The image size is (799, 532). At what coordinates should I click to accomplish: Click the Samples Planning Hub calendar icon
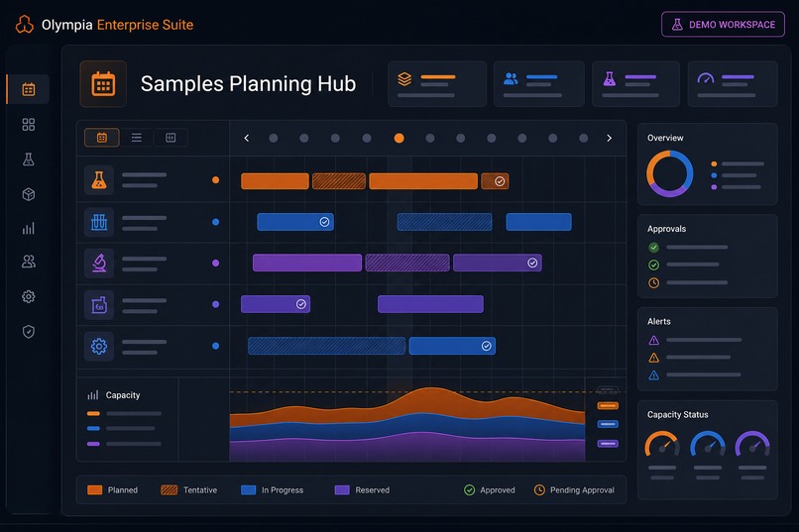pos(103,84)
